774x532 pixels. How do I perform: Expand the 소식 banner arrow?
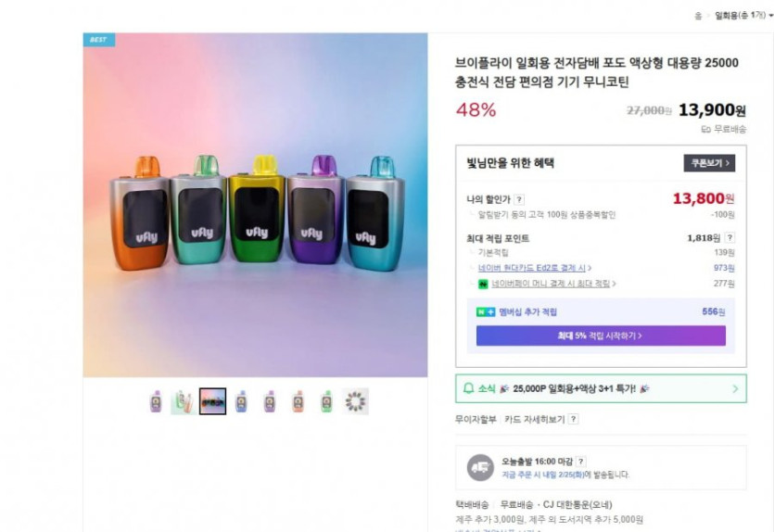(736, 388)
